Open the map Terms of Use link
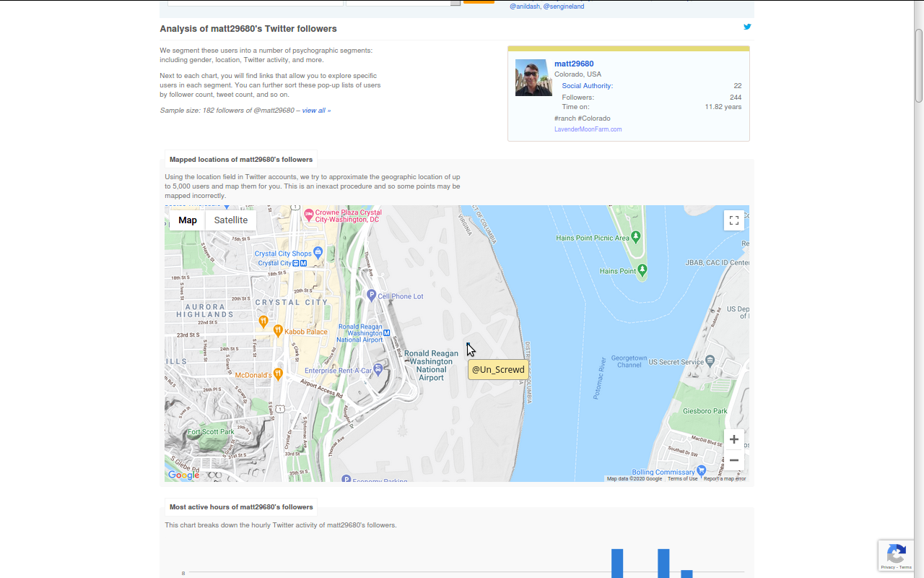 683,478
